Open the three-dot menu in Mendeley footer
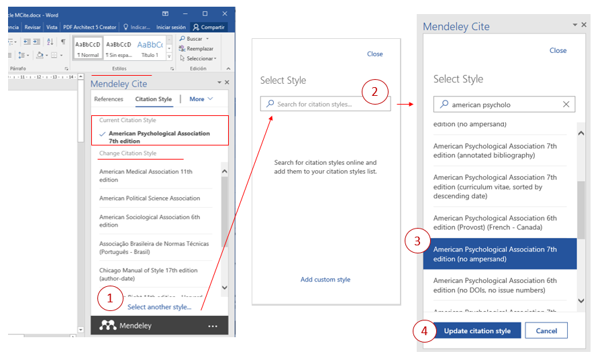The width and height of the screenshot is (610, 364). click(213, 326)
